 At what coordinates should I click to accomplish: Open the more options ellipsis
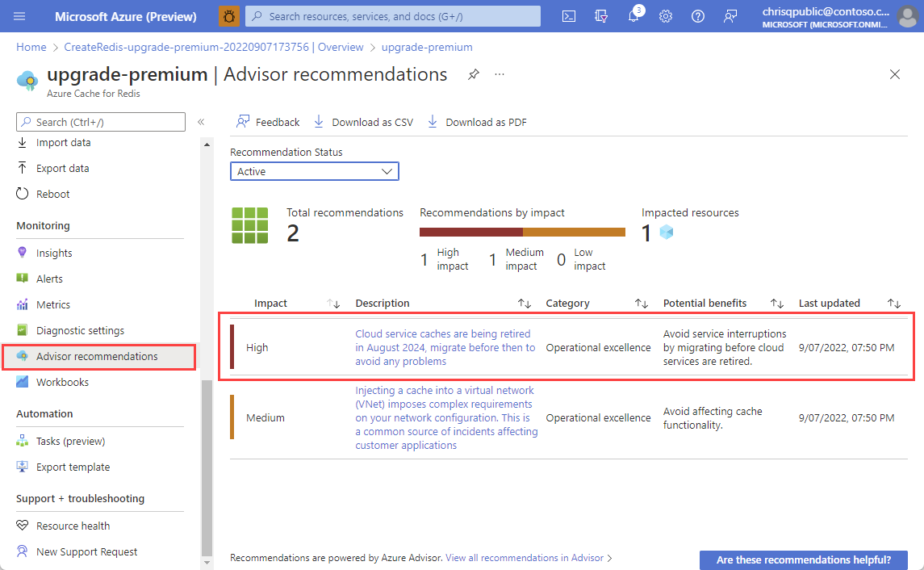click(x=500, y=74)
